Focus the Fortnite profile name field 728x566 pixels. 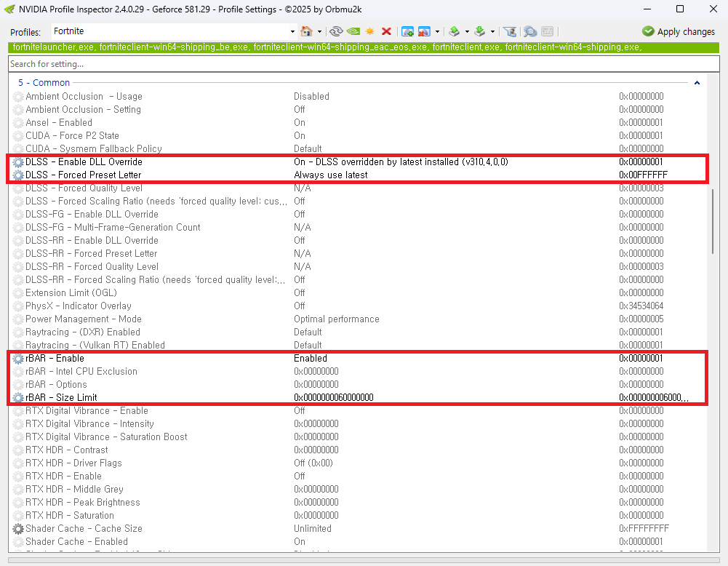pos(170,31)
